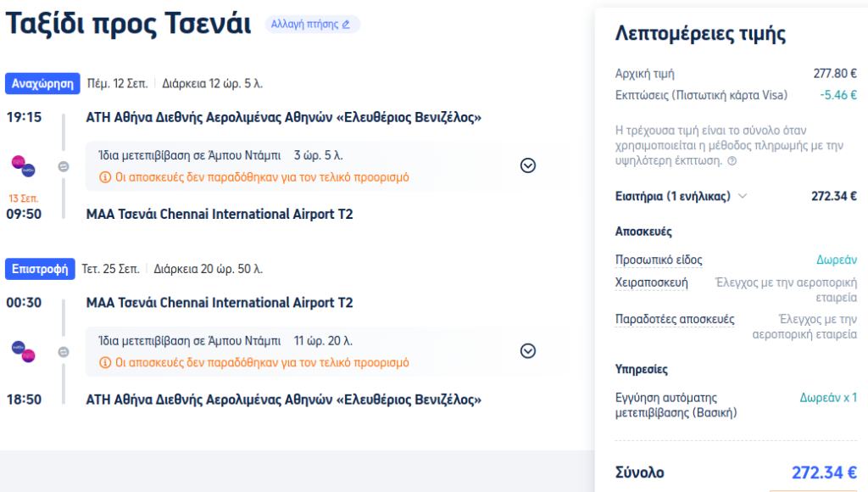The image size is (868, 492).
Task: Click the Αλλαγή πτήσης edit pencil icon
Action: click(x=346, y=25)
